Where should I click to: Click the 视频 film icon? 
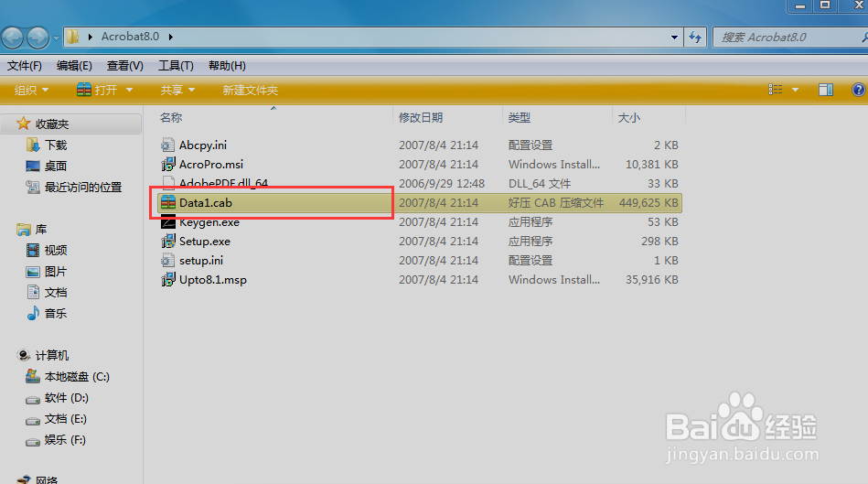33,251
